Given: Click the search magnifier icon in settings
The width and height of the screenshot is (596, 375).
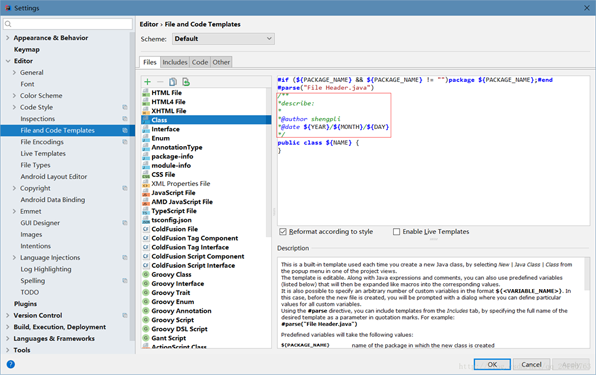Looking at the screenshot, I should pos(8,24).
